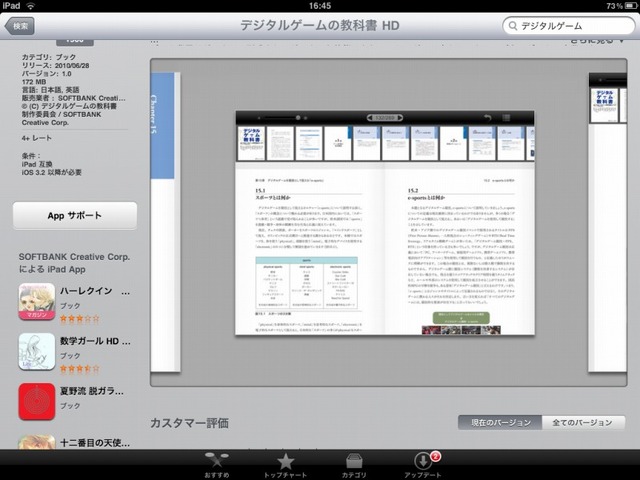The width and height of the screenshot is (640, 480).
Task: Click the updates badge showing 2
Action: [435, 456]
